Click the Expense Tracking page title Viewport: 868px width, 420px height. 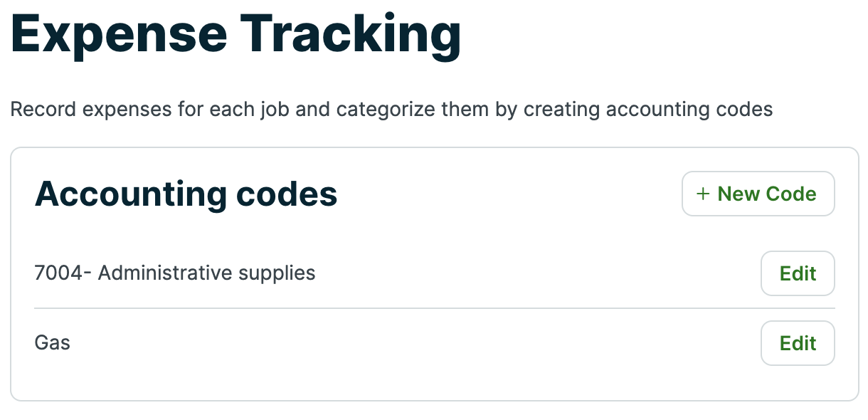coord(235,34)
